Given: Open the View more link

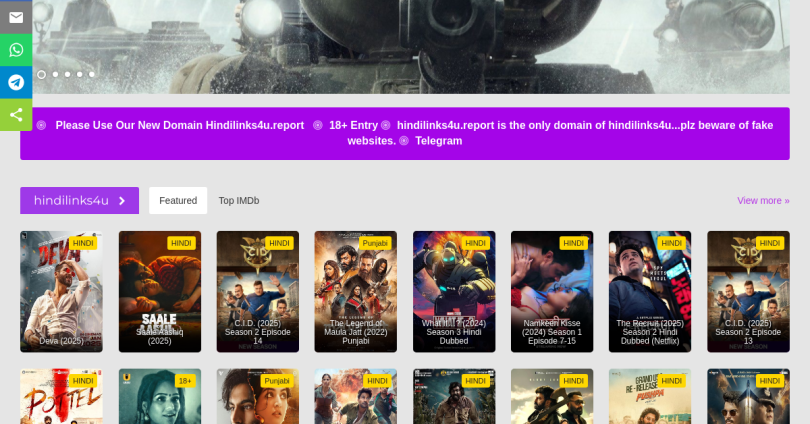Looking at the screenshot, I should tap(763, 200).
